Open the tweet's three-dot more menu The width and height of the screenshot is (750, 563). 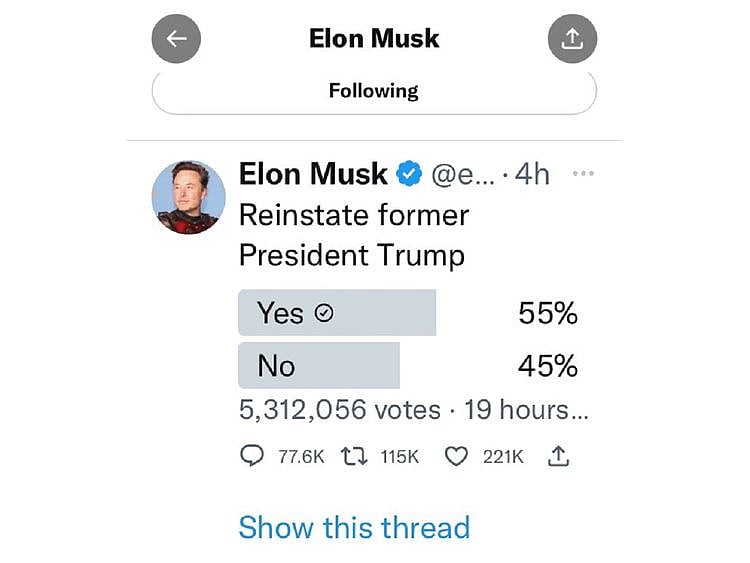pyautogui.click(x=583, y=174)
